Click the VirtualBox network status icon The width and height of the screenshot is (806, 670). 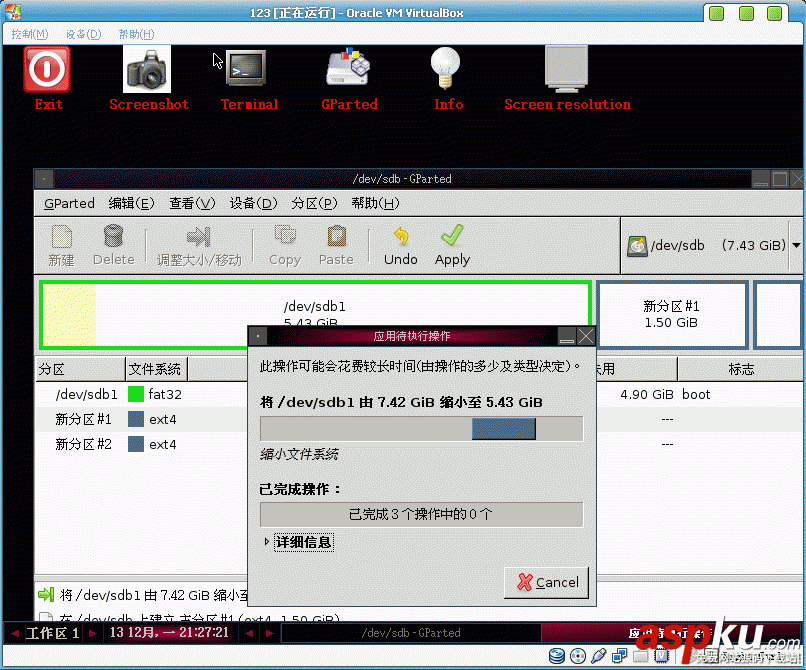click(x=619, y=656)
